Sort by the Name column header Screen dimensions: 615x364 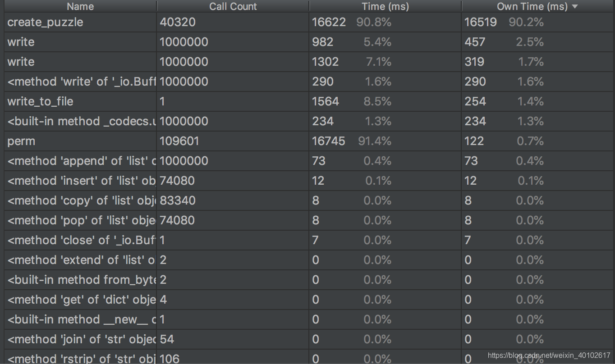pyautogui.click(x=80, y=6)
